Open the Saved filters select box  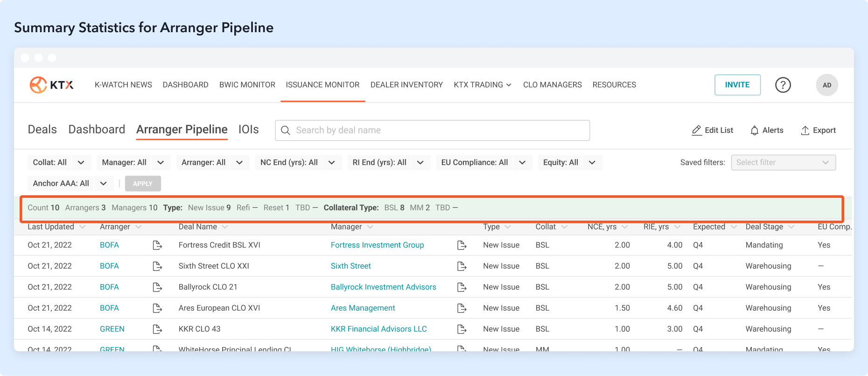coord(783,162)
